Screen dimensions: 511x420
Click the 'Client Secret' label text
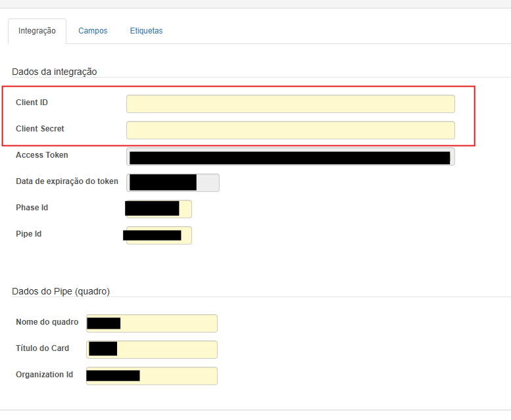click(40, 129)
